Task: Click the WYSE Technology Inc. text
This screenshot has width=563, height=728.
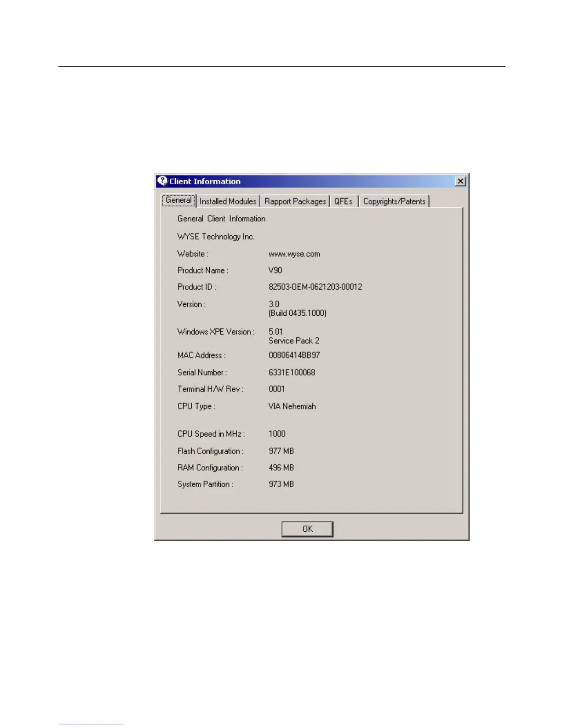Action: [x=216, y=237]
